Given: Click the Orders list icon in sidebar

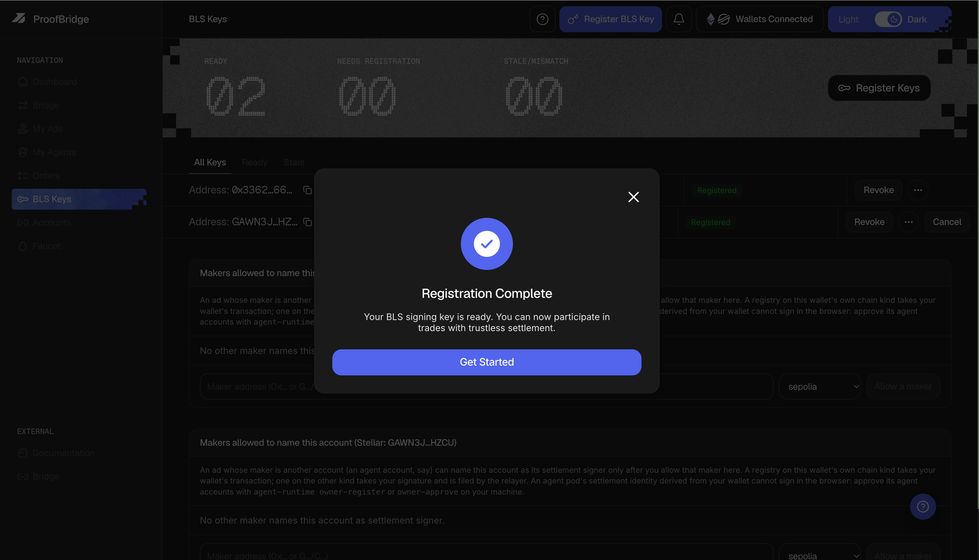Looking at the screenshot, I should [23, 176].
